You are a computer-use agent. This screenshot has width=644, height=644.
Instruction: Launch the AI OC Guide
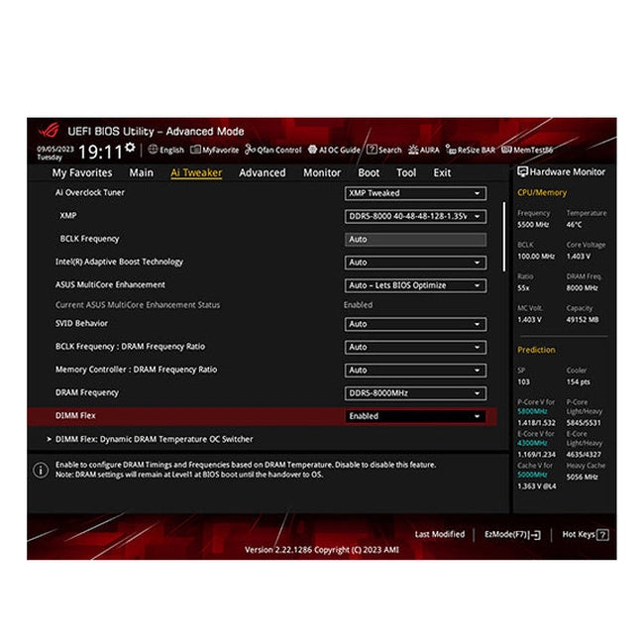pyautogui.click(x=334, y=150)
